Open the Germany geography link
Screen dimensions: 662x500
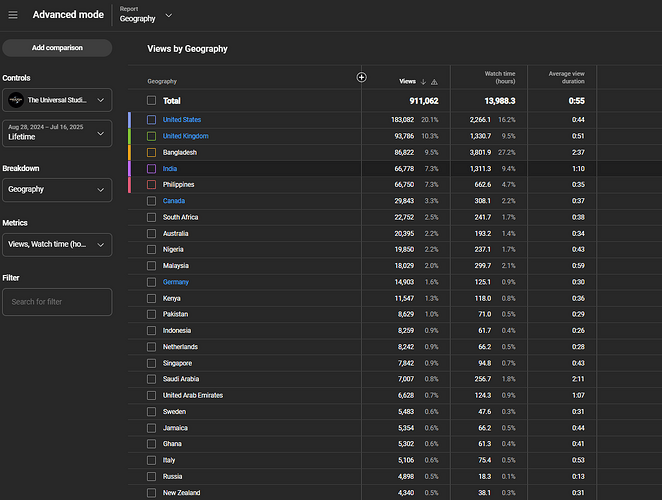[x=176, y=282]
